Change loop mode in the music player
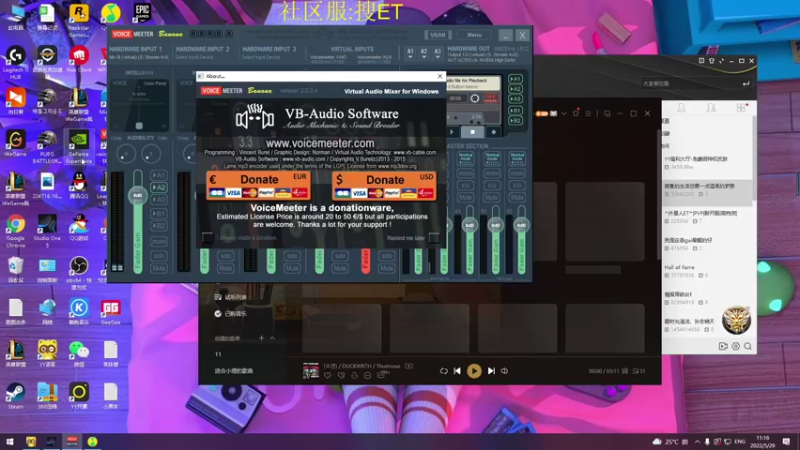 (x=443, y=371)
